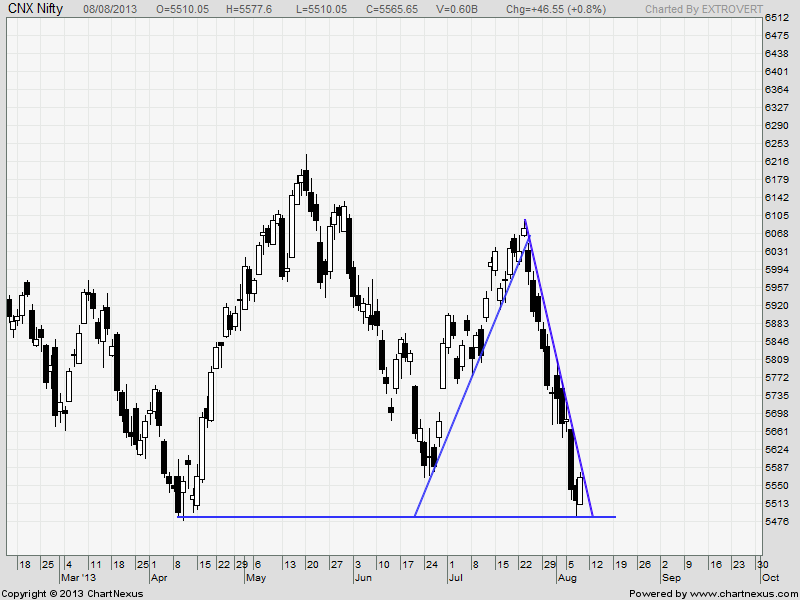
Task: Select the rising blue trendline from June low
Action: (x=470, y=368)
